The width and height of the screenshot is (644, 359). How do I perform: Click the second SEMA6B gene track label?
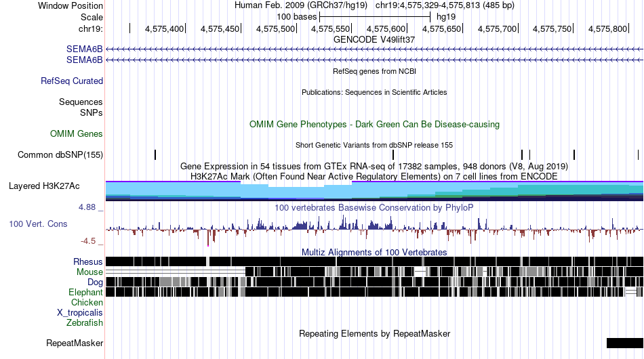coord(84,60)
